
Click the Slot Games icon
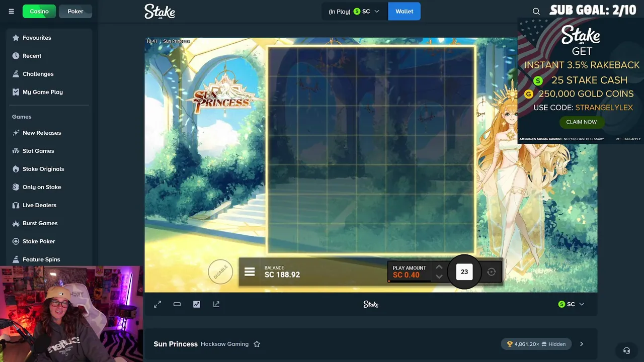coord(16,151)
